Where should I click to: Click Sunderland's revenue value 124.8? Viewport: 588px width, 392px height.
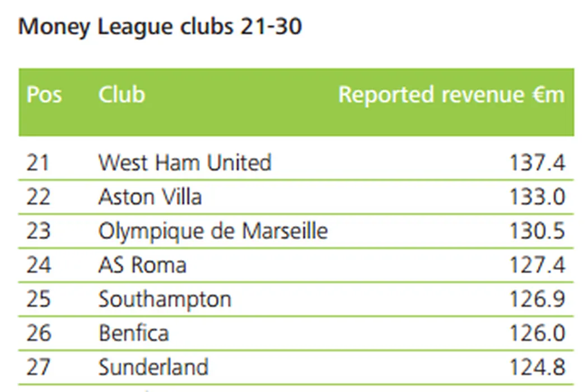(x=537, y=368)
